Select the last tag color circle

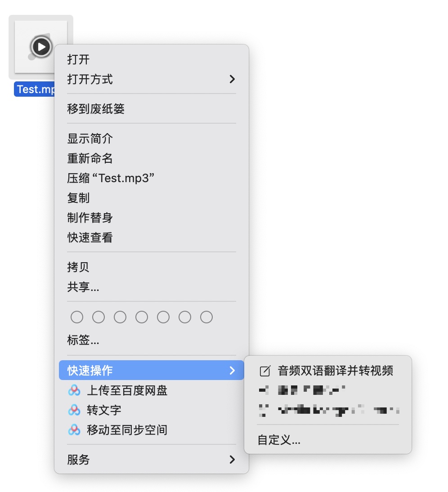pyautogui.click(x=206, y=318)
